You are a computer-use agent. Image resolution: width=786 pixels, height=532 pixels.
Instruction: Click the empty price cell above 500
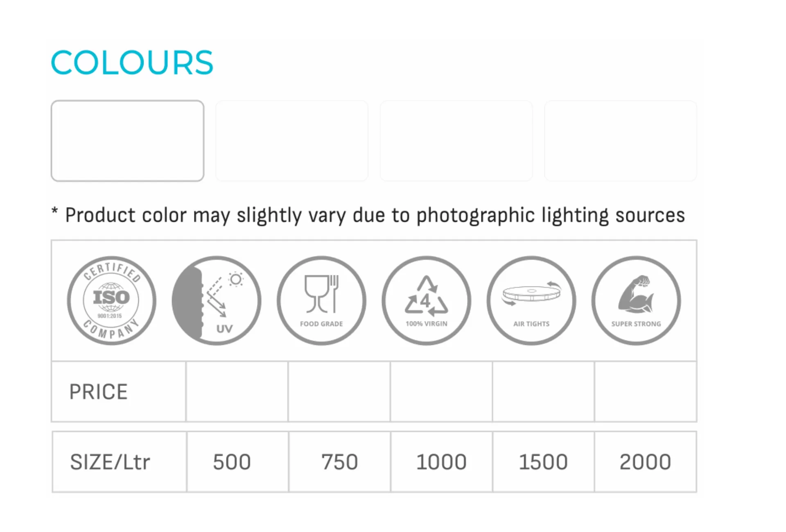[237, 392]
